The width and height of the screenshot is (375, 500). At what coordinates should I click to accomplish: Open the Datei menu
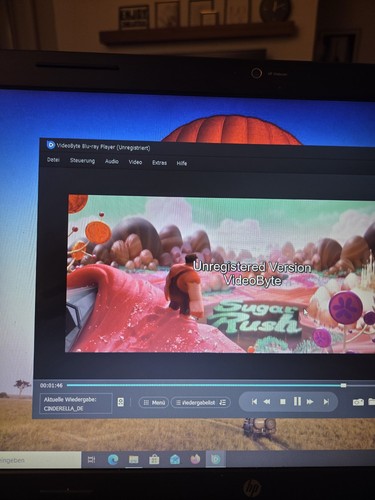click(53, 160)
